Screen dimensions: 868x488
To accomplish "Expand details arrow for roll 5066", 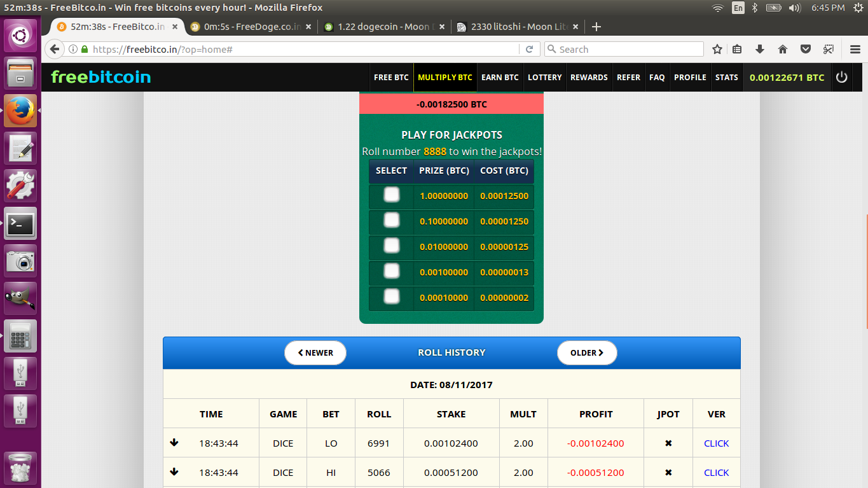I will point(174,472).
